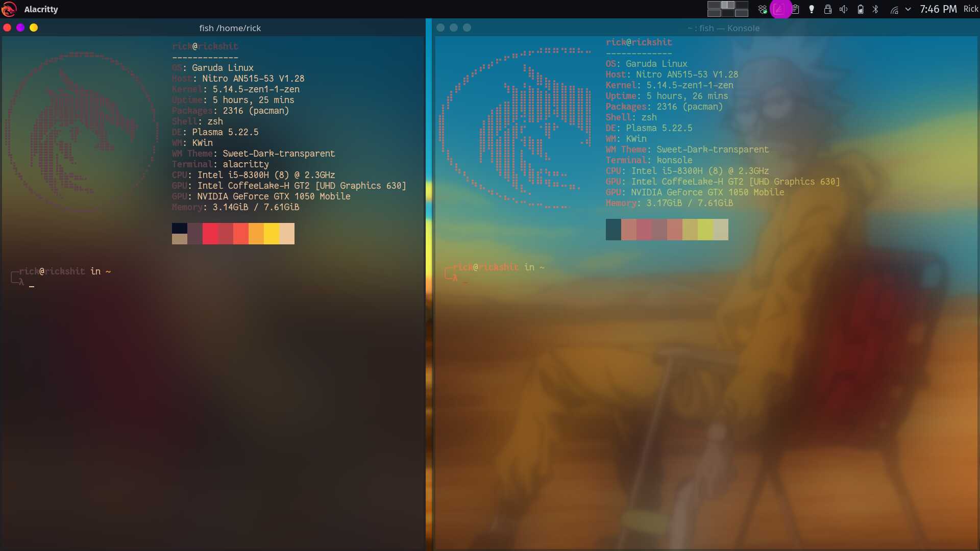Click the Alacritty shell prompt 'rick@rickshit in ~'
The height and width of the screenshot is (551, 980).
point(65,271)
